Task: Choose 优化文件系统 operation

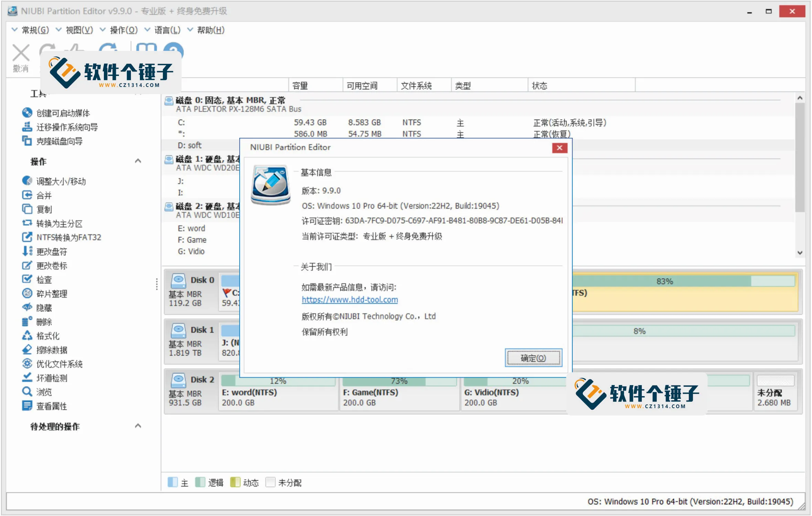Action: click(52, 364)
